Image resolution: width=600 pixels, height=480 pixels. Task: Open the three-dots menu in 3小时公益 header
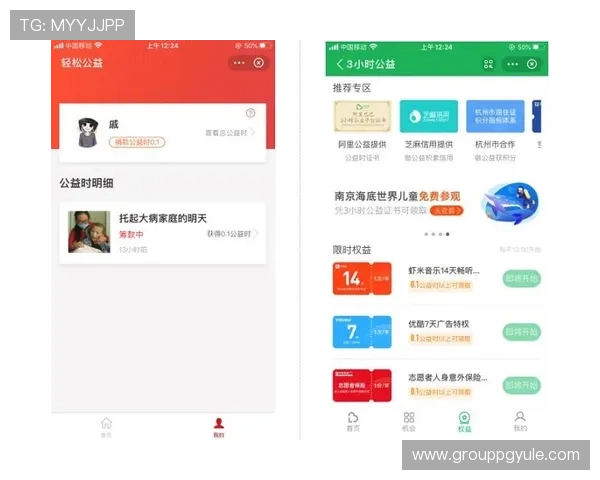tap(512, 64)
